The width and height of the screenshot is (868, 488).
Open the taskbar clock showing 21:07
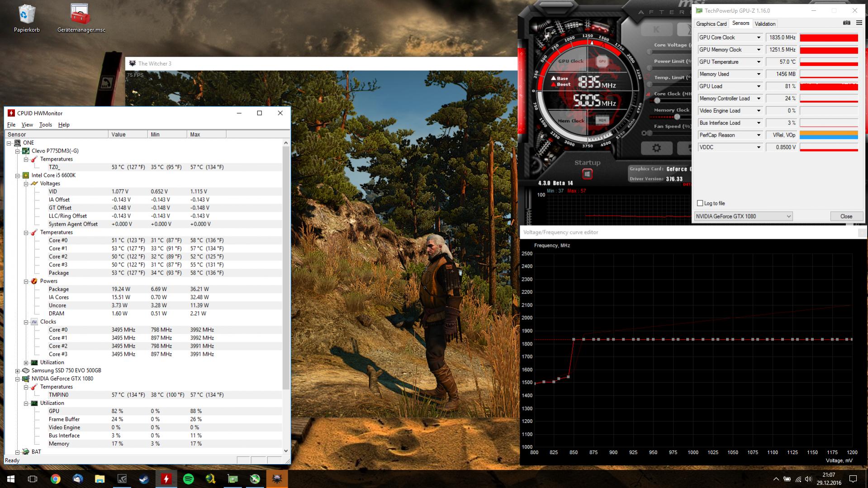click(829, 479)
